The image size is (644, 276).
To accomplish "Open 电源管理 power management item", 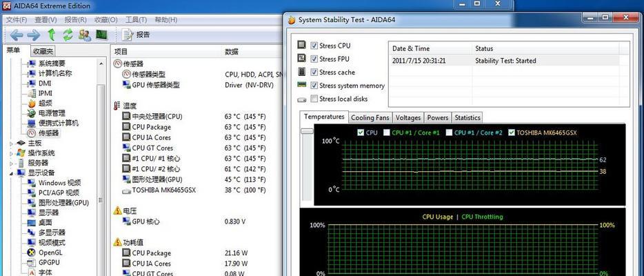I will [x=52, y=113].
